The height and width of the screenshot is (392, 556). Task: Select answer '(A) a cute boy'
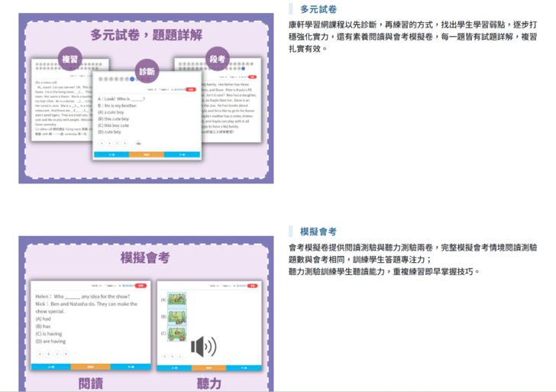coord(115,112)
